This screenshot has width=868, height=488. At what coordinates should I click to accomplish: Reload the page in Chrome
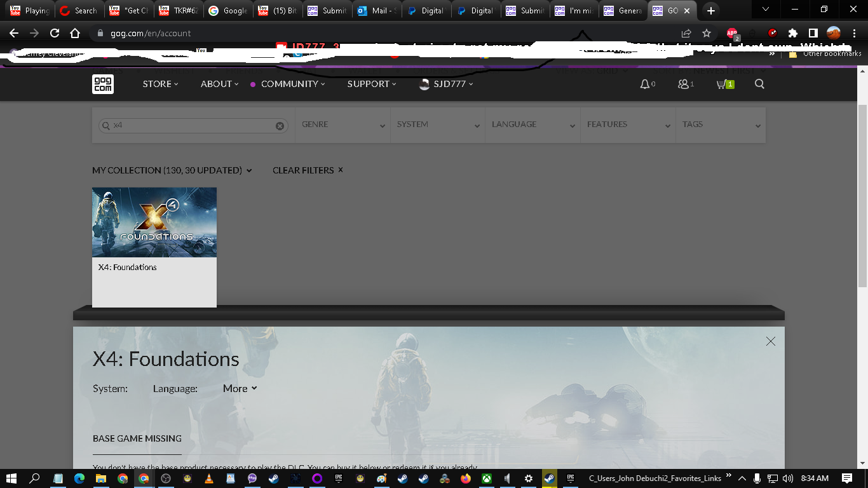click(x=55, y=33)
